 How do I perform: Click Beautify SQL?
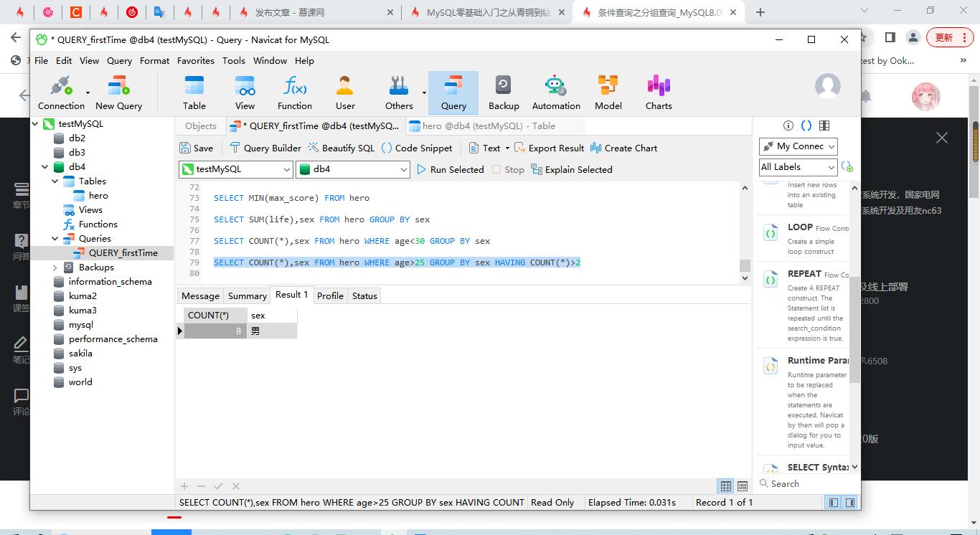tap(341, 148)
